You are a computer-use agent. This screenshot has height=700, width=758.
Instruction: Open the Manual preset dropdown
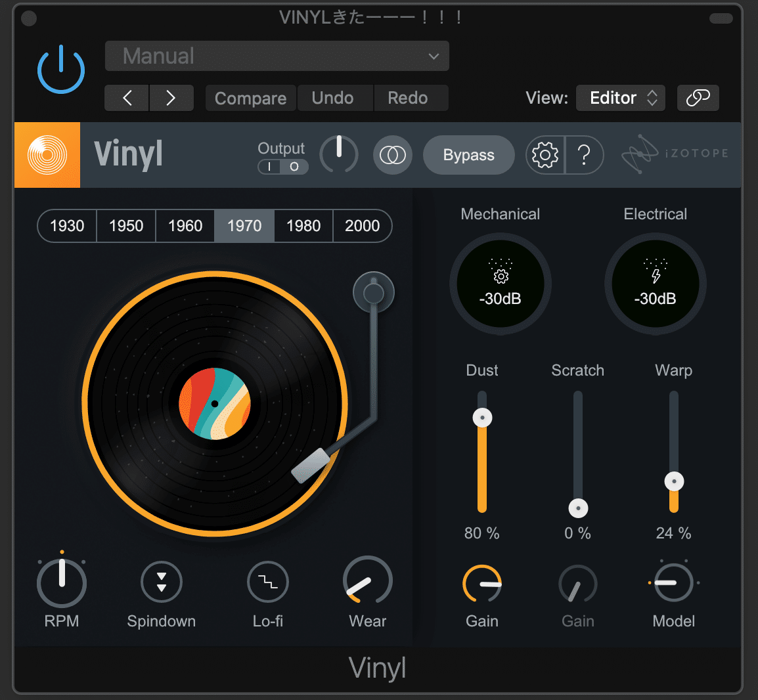click(x=277, y=56)
